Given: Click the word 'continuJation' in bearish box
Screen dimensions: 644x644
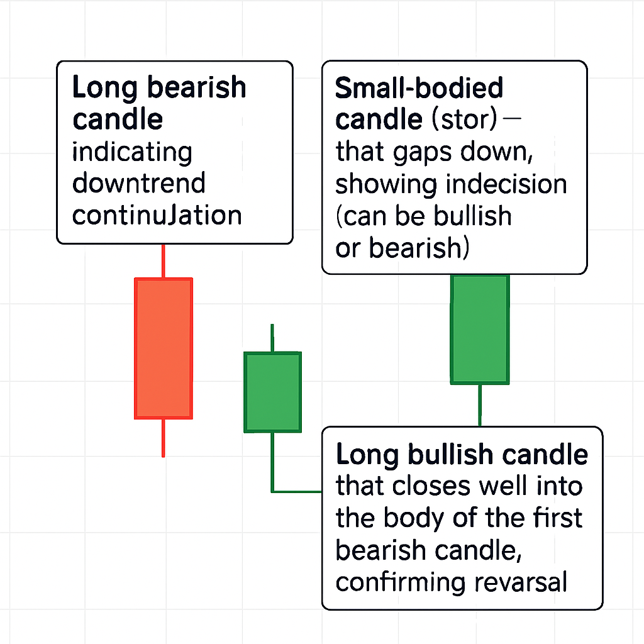Looking at the screenshot, I should point(157,216).
